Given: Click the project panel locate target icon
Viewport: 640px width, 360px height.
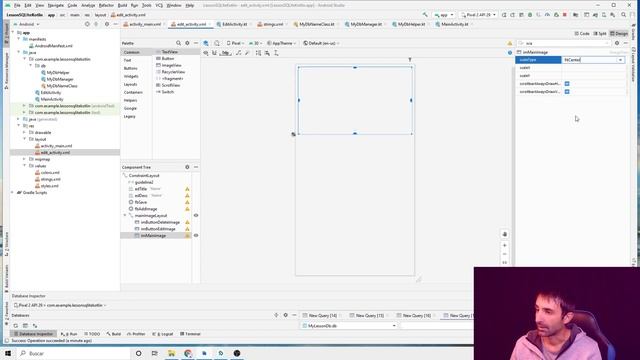Looking at the screenshot, I should [87, 24].
